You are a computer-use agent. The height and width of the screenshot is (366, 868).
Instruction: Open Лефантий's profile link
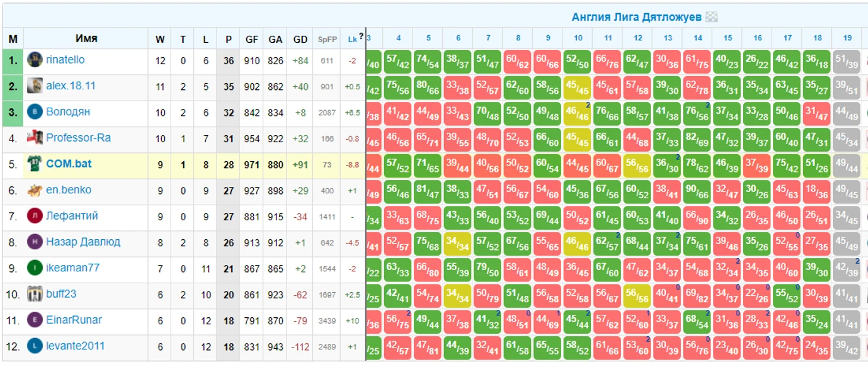coord(72,216)
